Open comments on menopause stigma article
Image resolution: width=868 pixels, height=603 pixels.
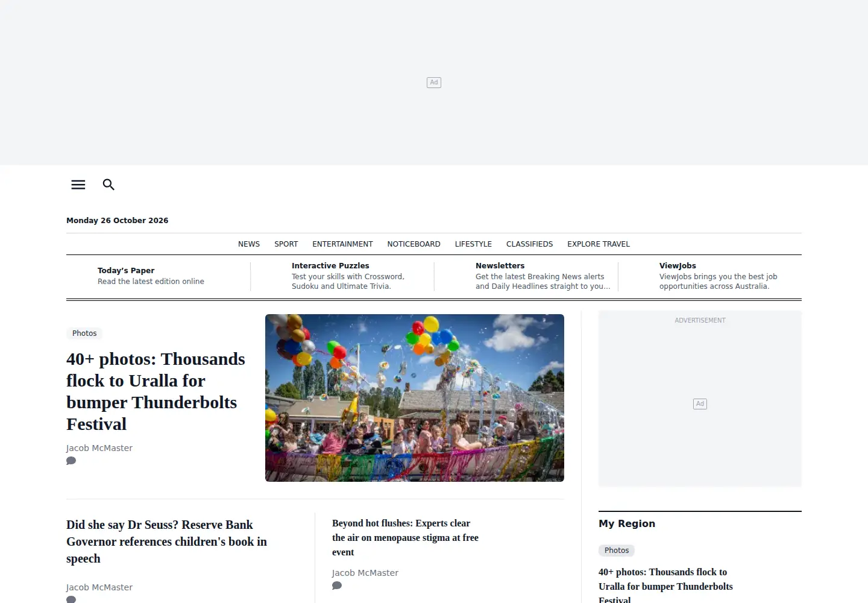pos(337,586)
